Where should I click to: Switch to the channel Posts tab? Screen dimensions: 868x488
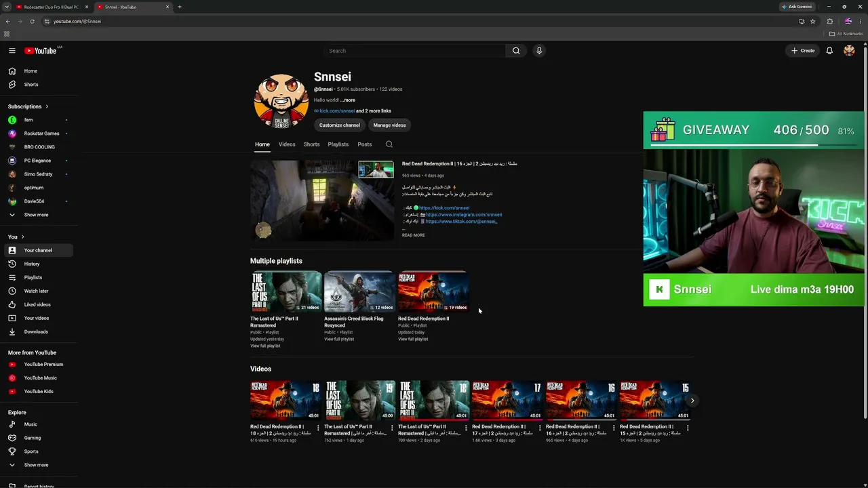coord(365,144)
